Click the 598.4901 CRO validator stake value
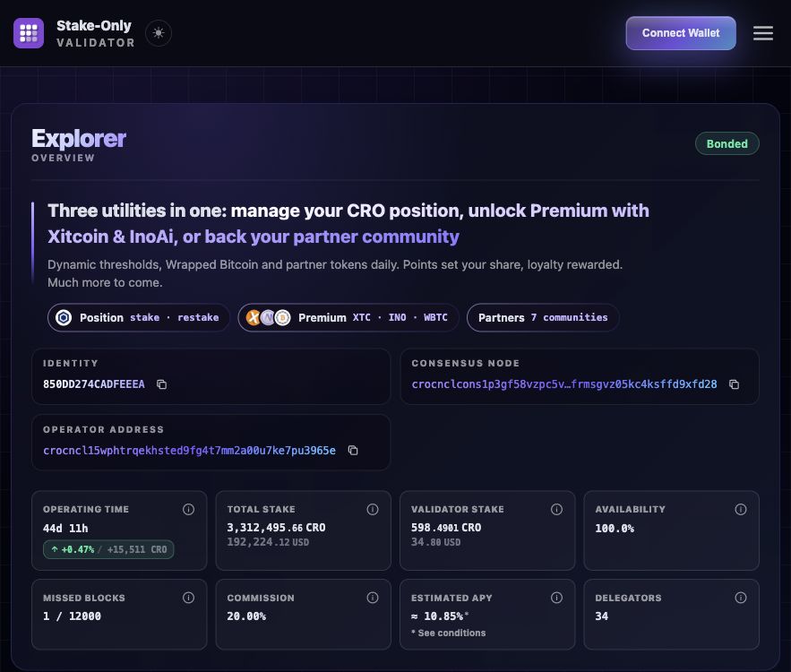The height and width of the screenshot is (672, 791). coord(446,528)
